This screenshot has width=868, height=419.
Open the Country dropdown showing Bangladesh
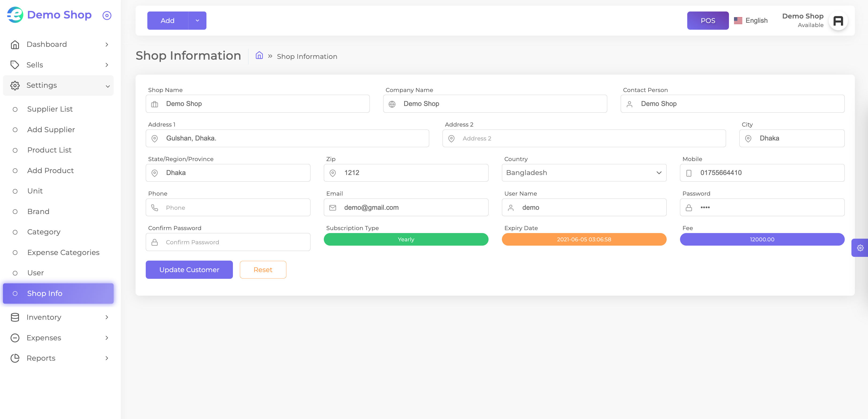point(584,173)
